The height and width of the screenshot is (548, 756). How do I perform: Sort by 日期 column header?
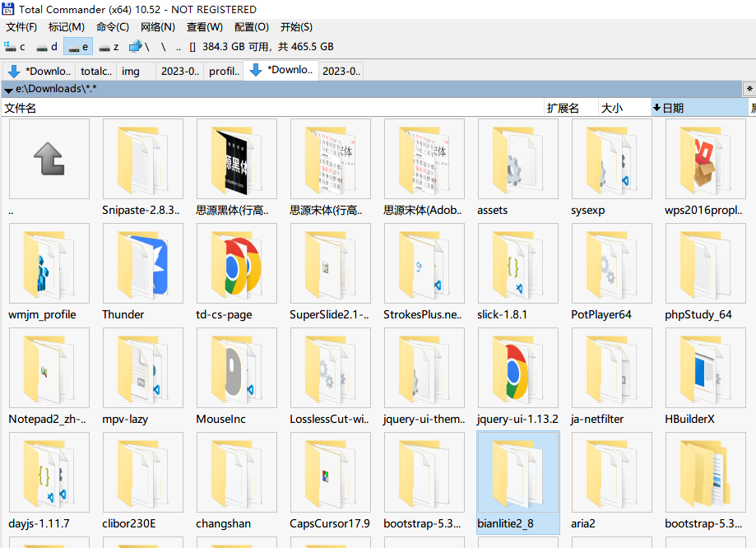click(698, 108)
